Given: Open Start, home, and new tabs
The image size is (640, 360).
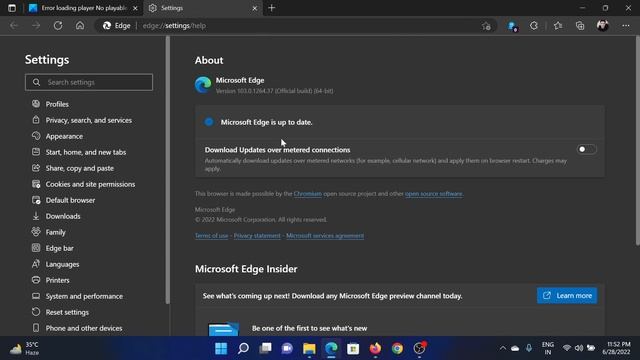Looking at the screenshot, I should 86,152.
